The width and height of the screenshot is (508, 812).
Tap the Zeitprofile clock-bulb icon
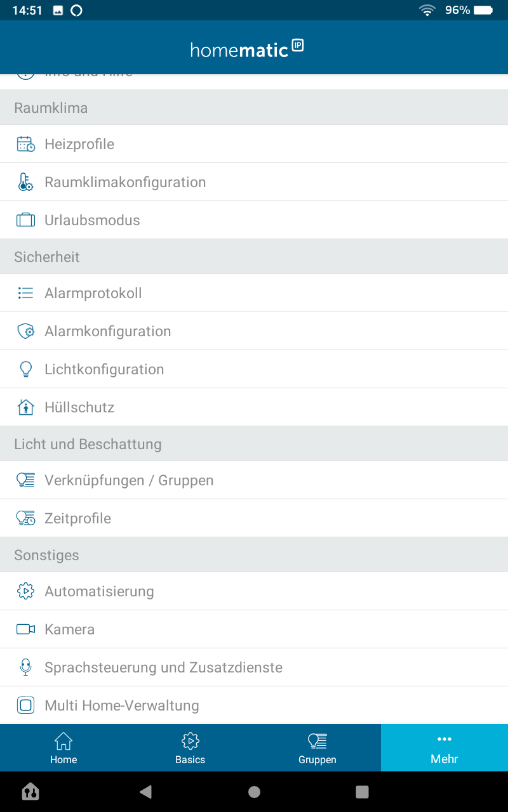pos(25,518)
